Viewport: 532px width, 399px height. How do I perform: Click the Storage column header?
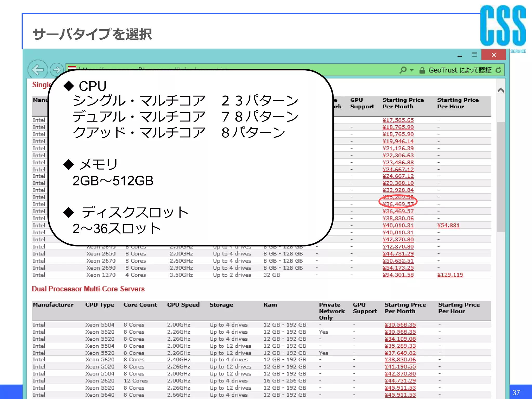pos(221,305)
